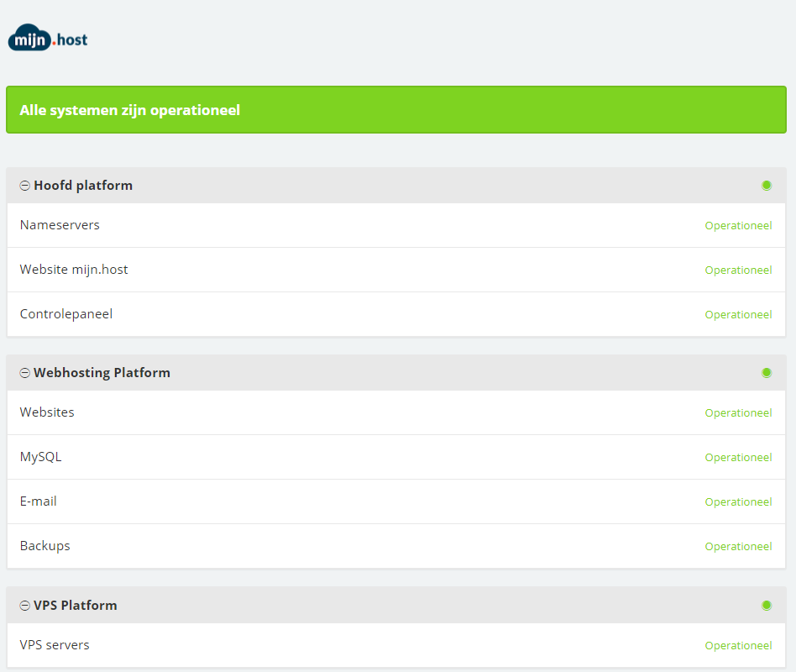Select the Websites row

pyautogui.click(x=47, y=412)
